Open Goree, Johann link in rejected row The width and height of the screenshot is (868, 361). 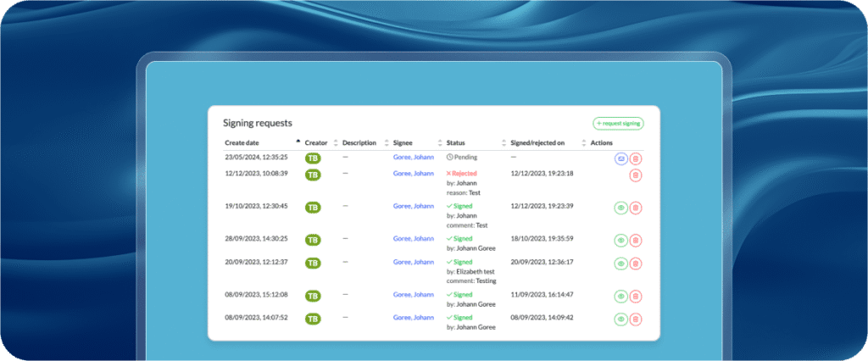pyautogui.click(x=414, y=173)
